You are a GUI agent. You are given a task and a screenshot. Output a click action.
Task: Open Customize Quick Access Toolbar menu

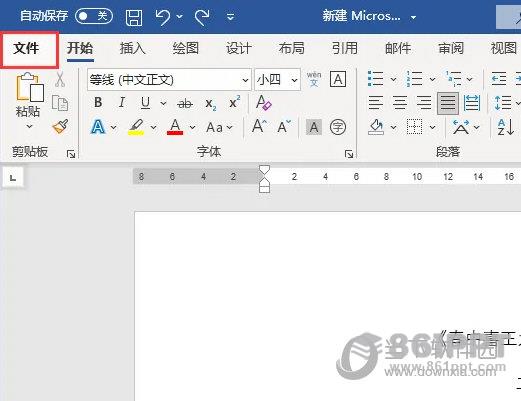click(230, 17)
